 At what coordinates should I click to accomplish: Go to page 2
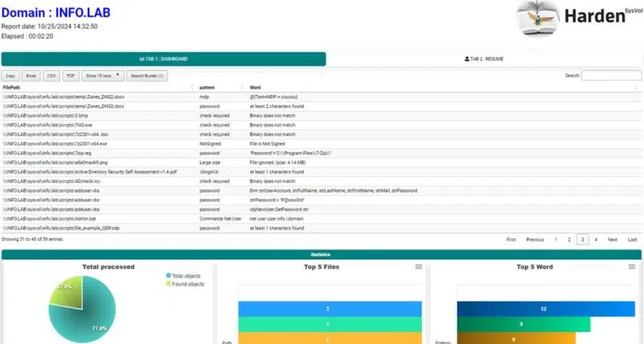point(569,239)
